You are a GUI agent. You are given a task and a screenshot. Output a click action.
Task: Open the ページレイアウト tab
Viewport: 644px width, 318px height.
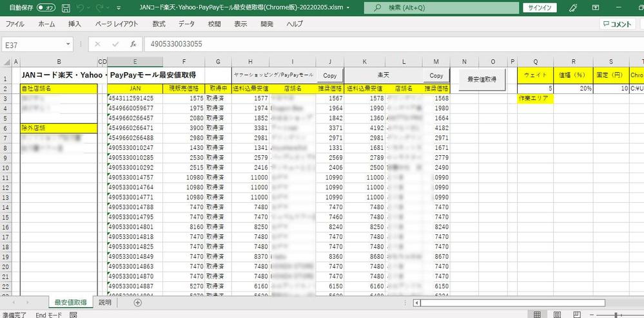pyautogui.click(x=117, y=24)
